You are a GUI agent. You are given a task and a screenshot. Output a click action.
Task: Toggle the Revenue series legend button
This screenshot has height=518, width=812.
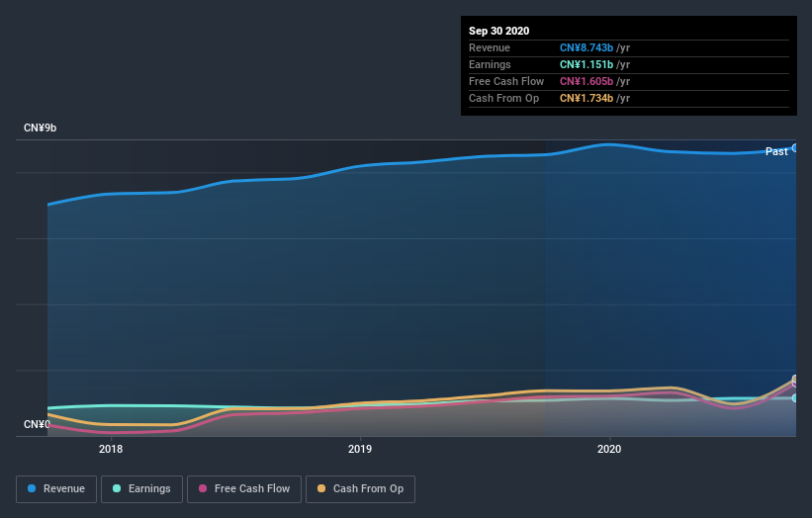[x=56, y=489]
